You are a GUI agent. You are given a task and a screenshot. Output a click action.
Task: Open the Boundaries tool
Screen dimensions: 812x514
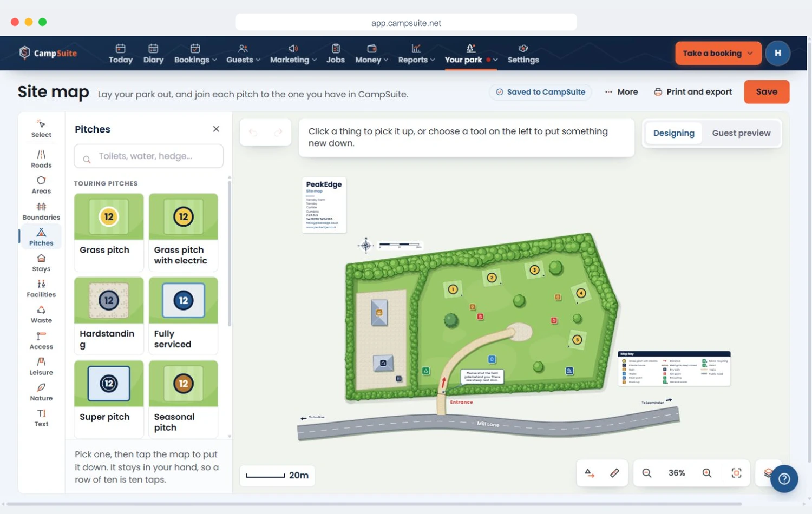pos(41,211)
